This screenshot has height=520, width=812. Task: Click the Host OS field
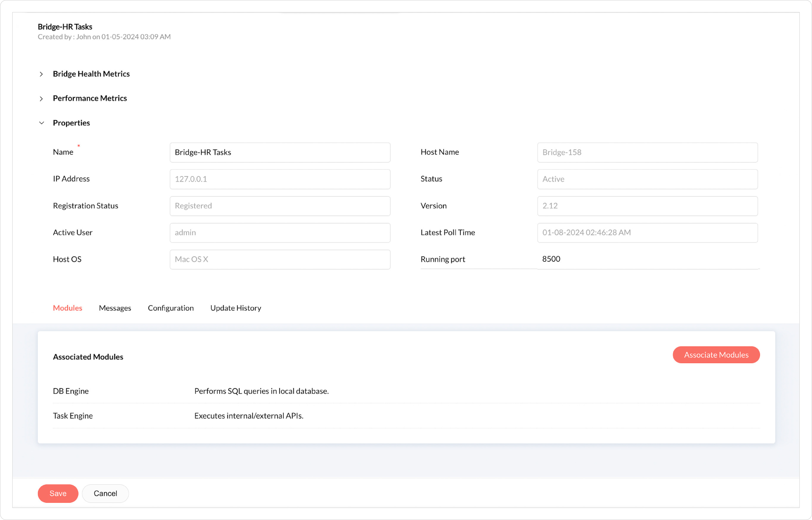coord(280,259)
